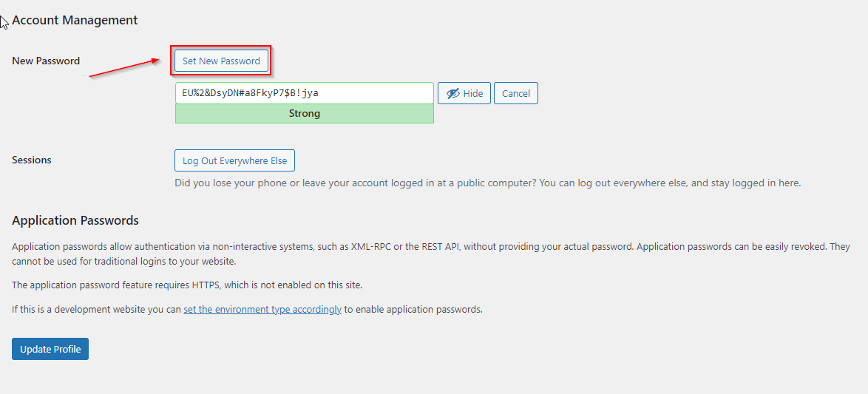This screenshot has height=394, width=868.
Task: Save changes with Update Profile
Action: pyautogui.click(x=50, y=349)
